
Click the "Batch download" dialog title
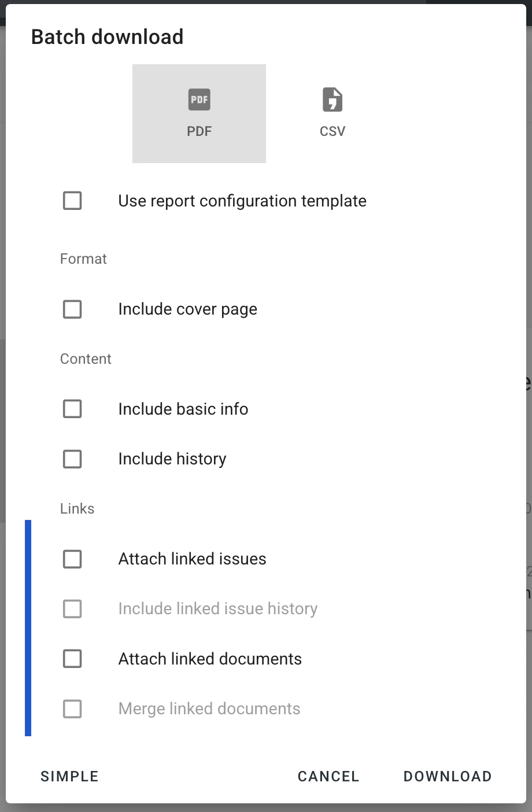(x=108, y=36)
